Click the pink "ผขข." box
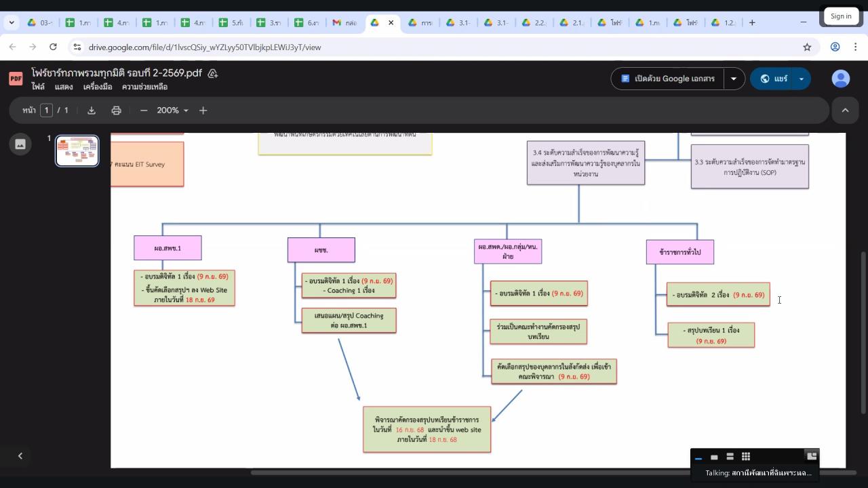The width and height of the screenshot is (868, 488). tap(321, 250)
